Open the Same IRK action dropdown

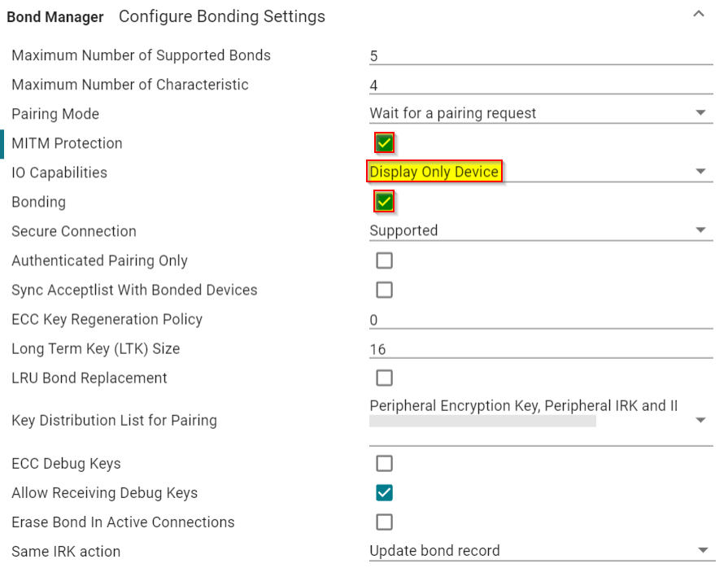pyautogui.click(x=701, y=550)
